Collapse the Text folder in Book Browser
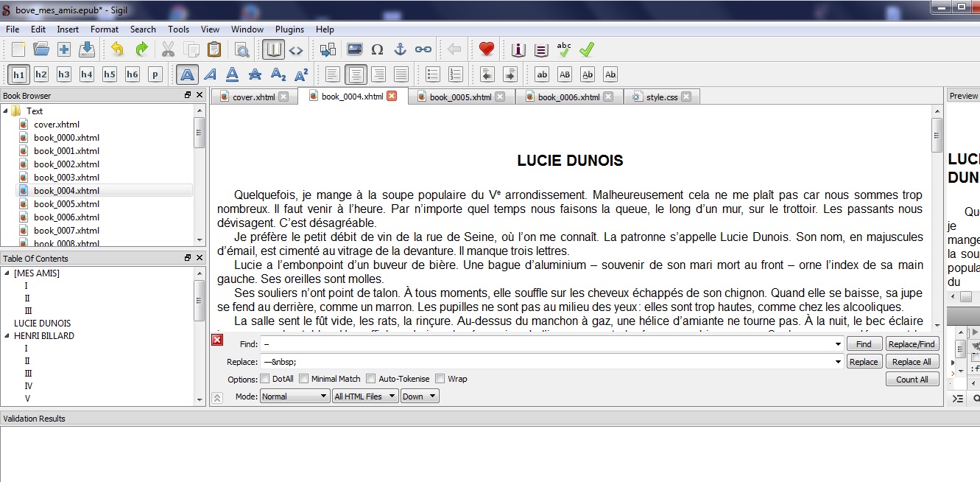The height and width of the screenshot is (482, 980). pos(6,111)
